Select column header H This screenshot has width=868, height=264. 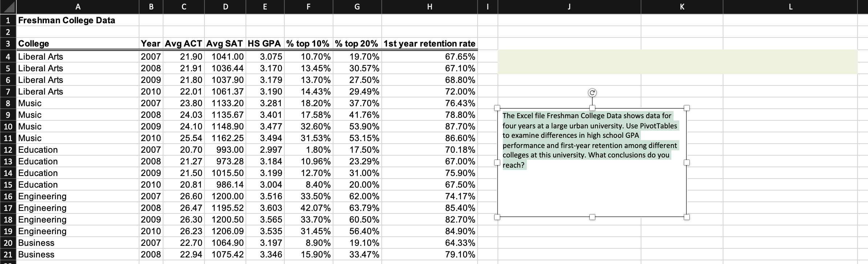430,7
